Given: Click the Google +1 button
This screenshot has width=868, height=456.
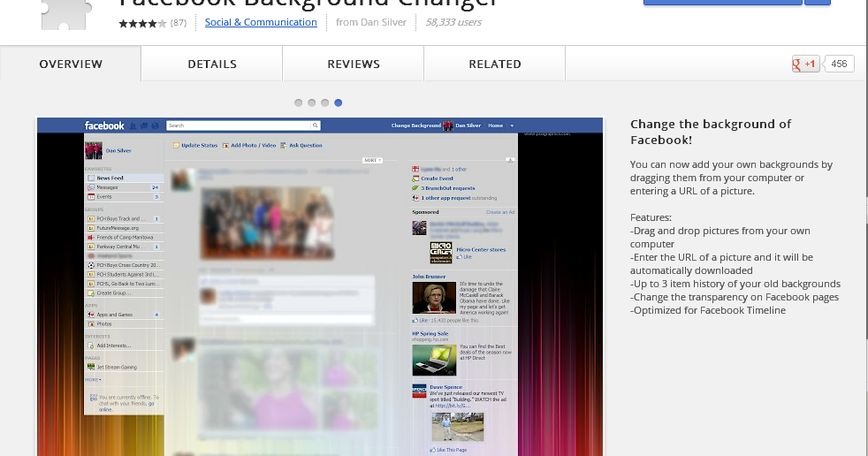Looking at the screenshot, I should pyautogui.click(x=805, y=64).
